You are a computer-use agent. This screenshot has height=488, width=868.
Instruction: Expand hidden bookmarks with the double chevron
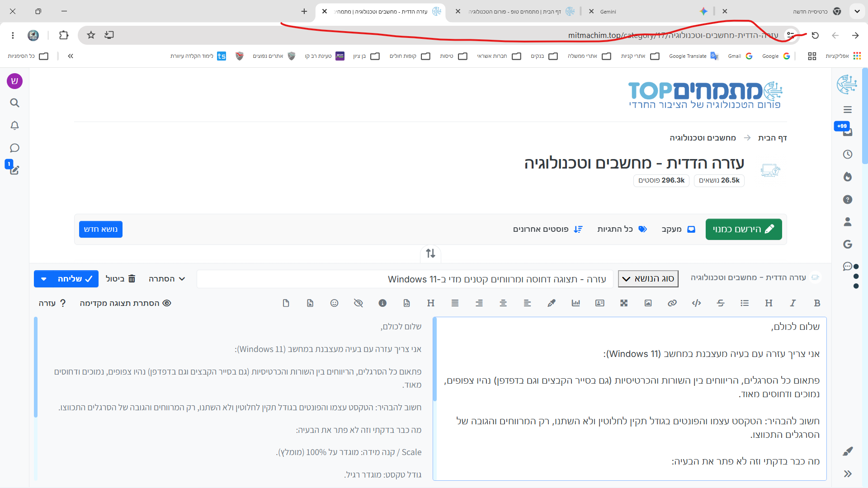71,56
